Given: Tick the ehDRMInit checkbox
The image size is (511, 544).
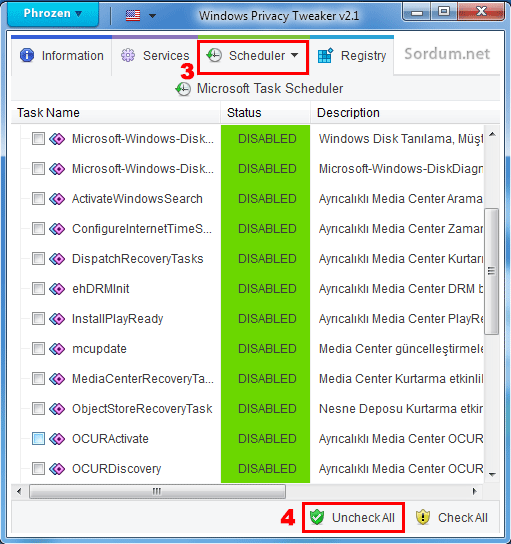Looking at the screenshot, I should pos(38,289).
